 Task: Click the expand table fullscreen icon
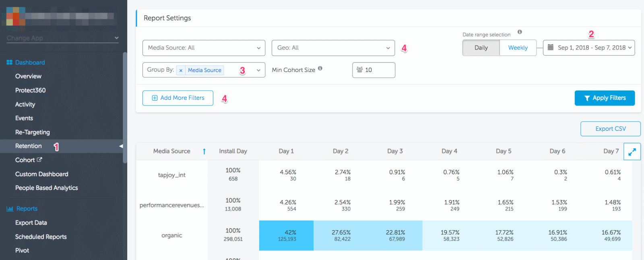632,152
